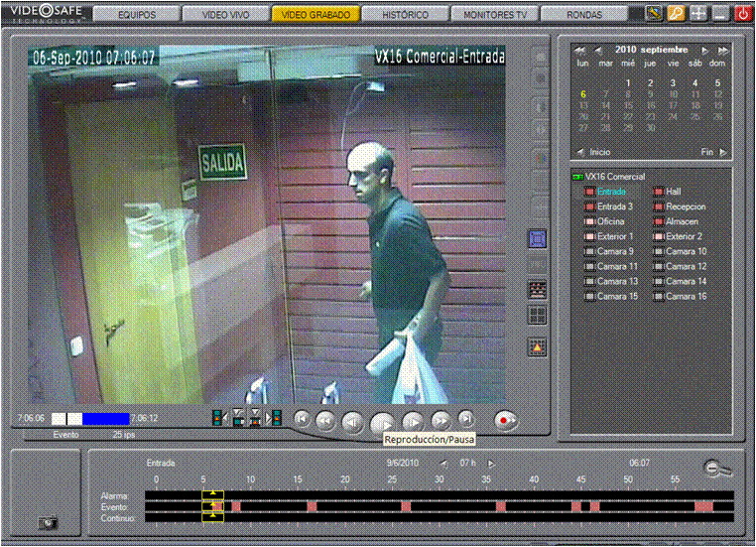
Task: Select the Exterior 2 camera
Action: 684,237
